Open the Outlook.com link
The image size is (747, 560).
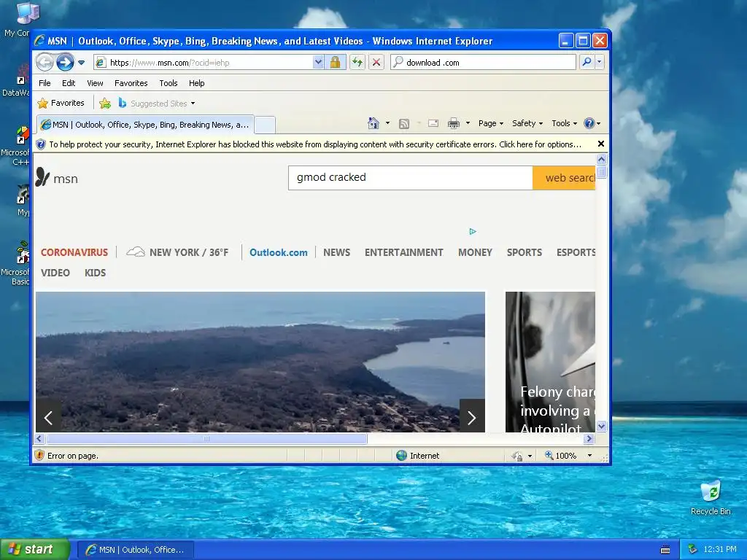click(279, 252)
